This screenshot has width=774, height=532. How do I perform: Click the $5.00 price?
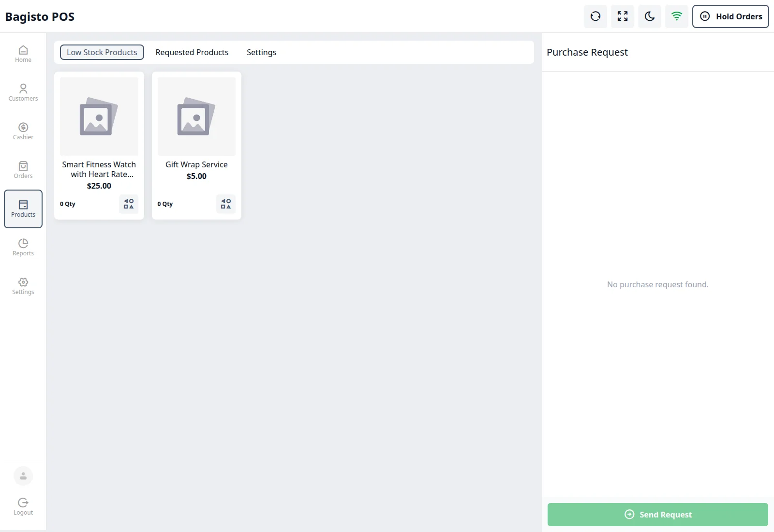pos(196,176)
